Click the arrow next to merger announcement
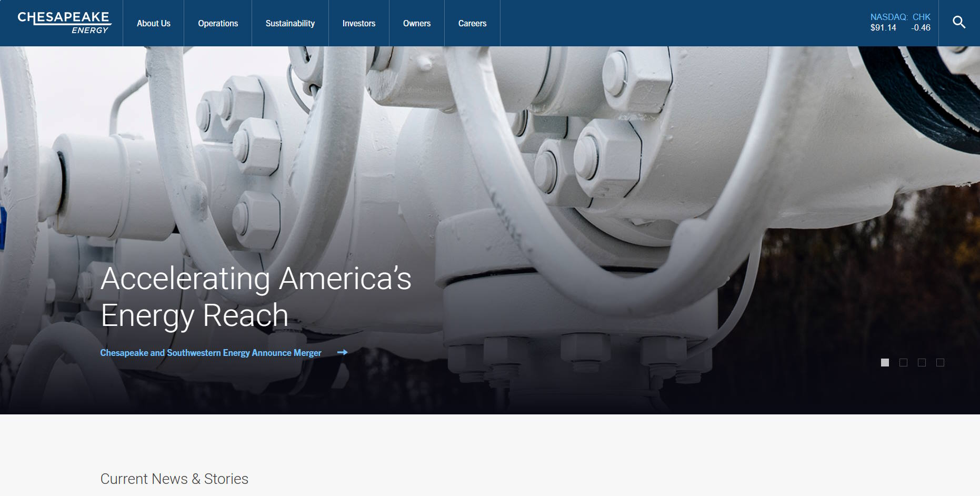980x496 pixels. click(x=342, y=352)
